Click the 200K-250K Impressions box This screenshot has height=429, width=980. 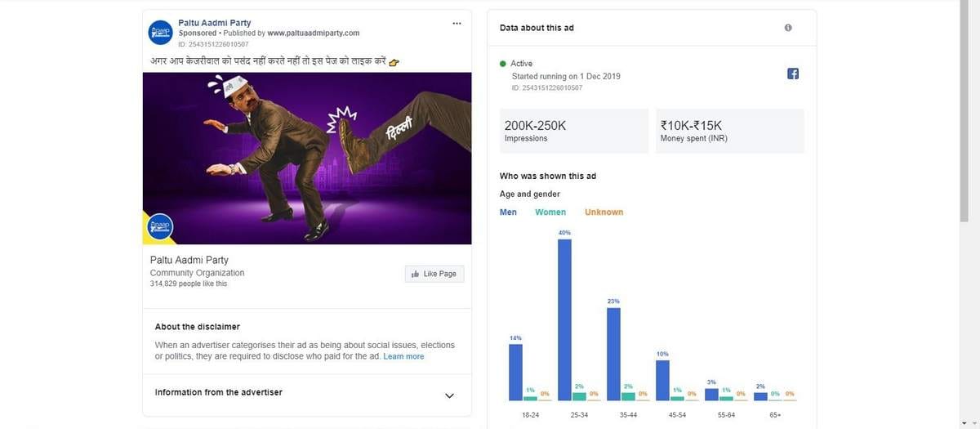coord(573,131)
